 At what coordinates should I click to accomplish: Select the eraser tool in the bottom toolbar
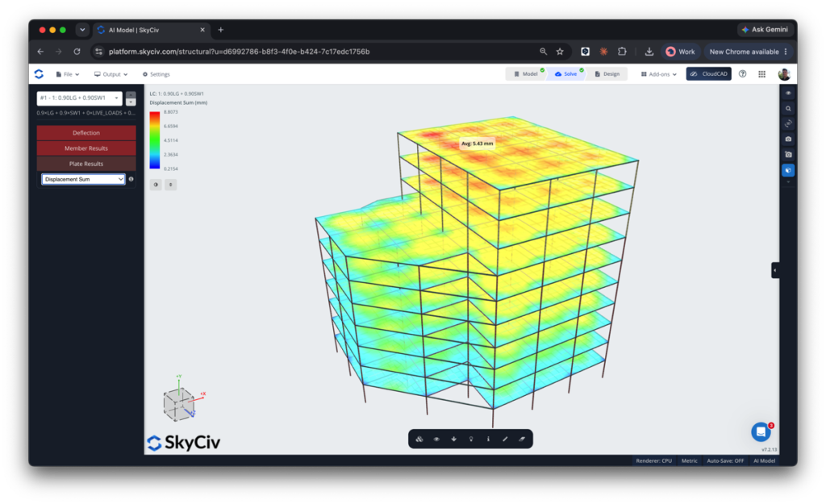coord(522,439)
